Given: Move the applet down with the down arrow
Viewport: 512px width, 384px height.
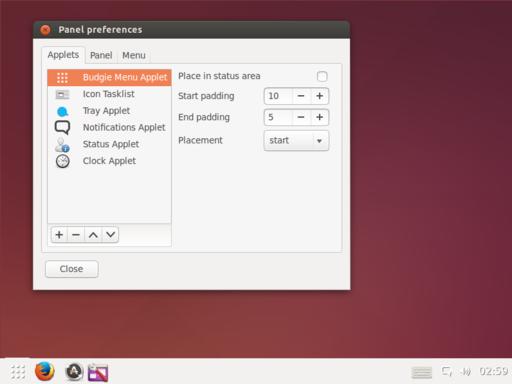Looking at the screenshot, I should point(110,235).
